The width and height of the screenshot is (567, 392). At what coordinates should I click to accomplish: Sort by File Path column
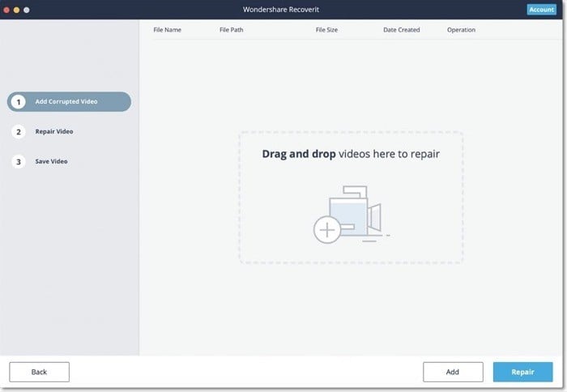pos(231,30)
